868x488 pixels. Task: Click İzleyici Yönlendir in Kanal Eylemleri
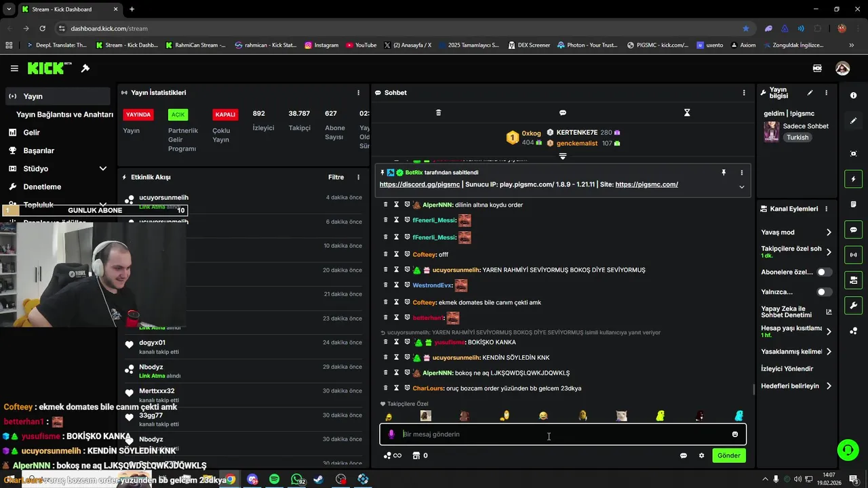point(787,369)
